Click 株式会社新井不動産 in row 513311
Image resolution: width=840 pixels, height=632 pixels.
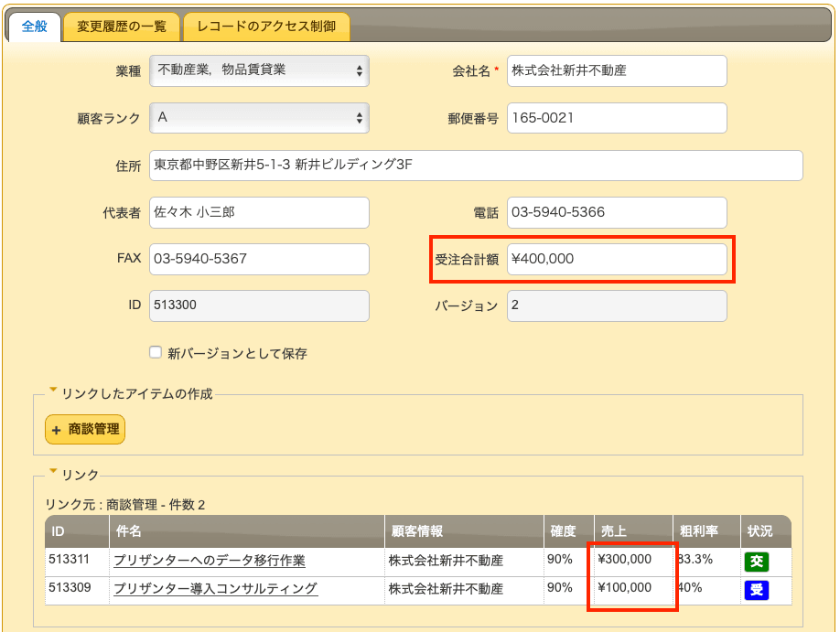tap(446, 561)
